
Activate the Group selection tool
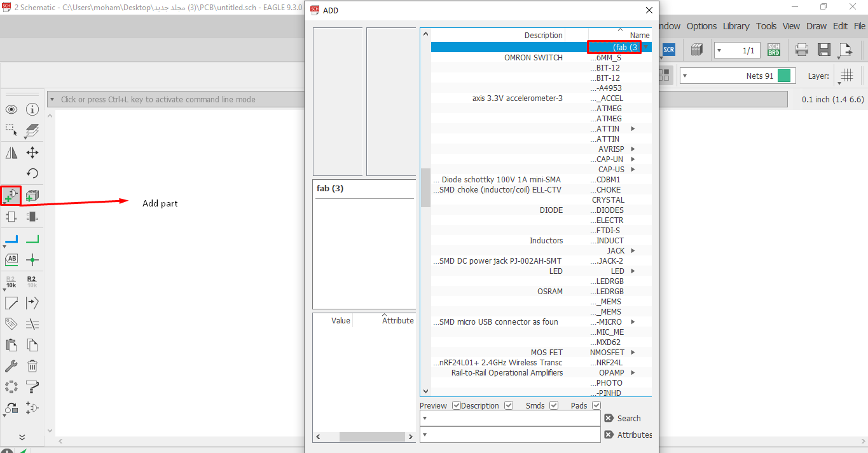click(11, 130)
